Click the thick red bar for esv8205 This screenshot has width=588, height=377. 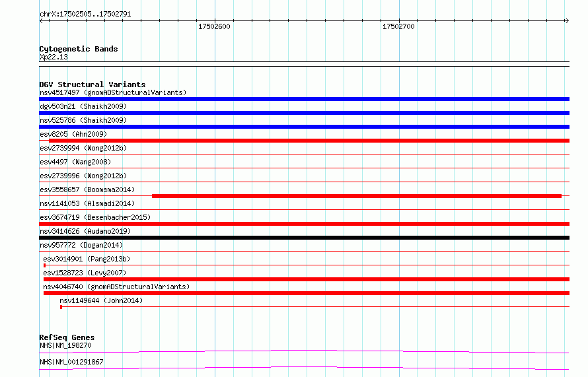pos(309,141)
